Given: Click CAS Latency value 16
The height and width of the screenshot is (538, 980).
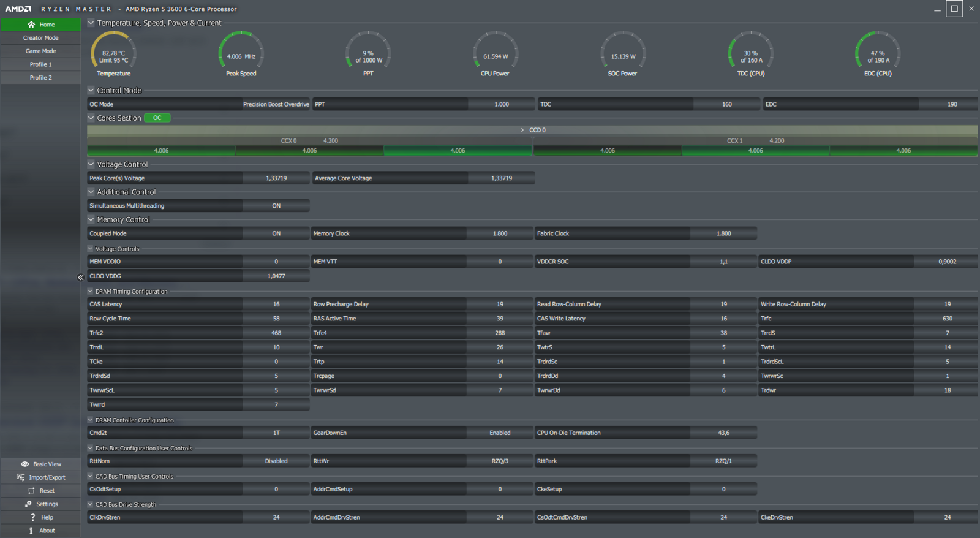Looking at the screenshot, I should coord(276,304).
